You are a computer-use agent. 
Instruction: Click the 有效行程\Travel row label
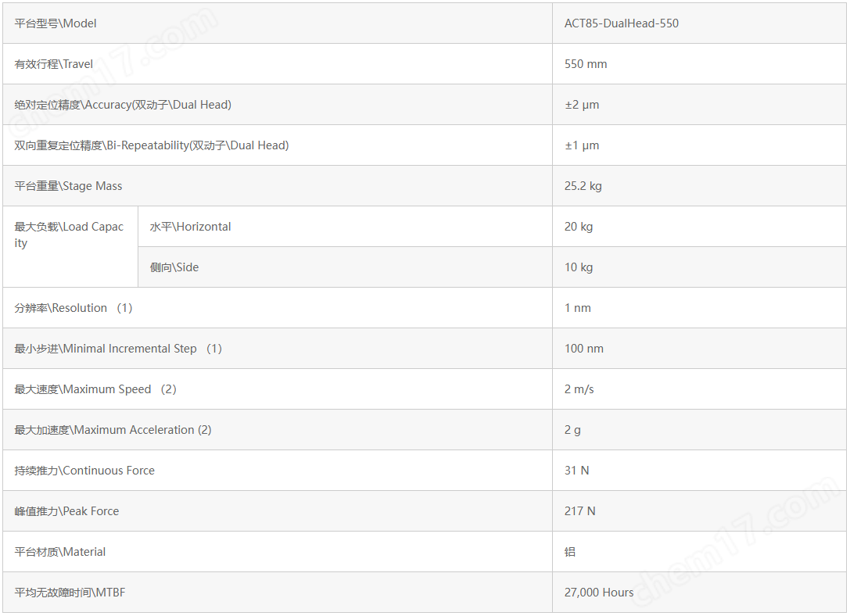[x=278, y=64]
